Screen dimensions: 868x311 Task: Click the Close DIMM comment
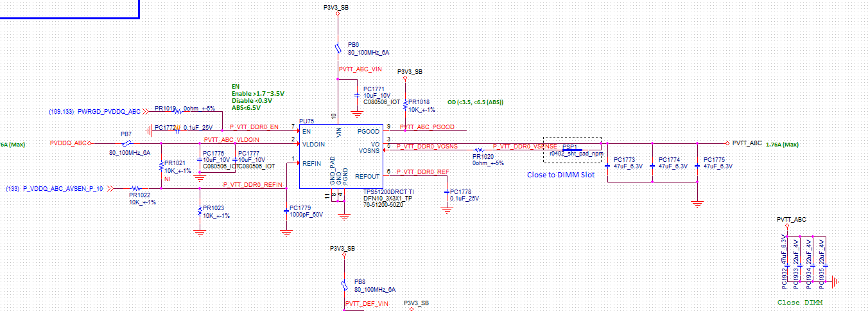[799, 302]
